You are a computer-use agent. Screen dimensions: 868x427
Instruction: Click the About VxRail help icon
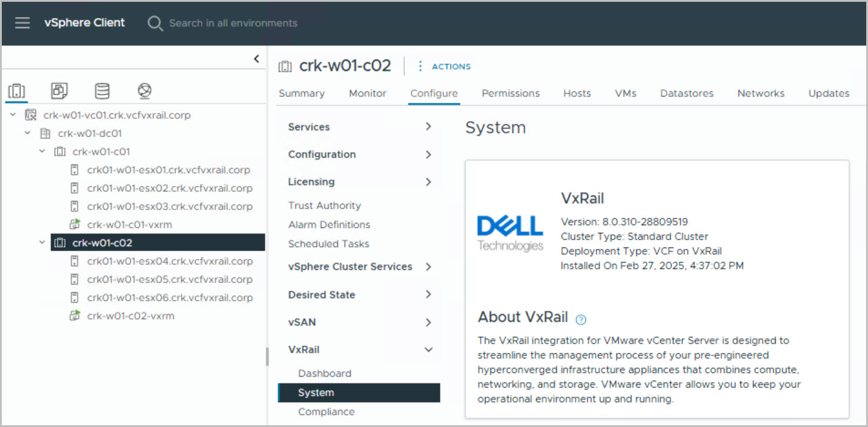pyautogui.click(x=580, y=319)
